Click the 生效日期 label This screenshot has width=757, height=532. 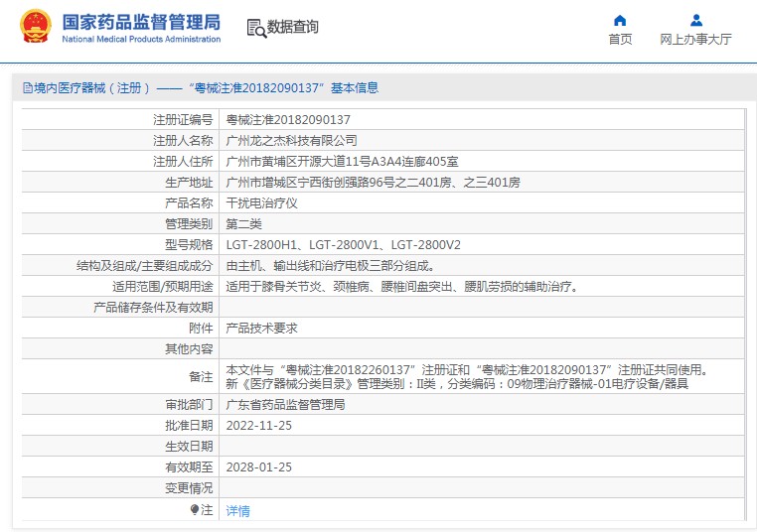pos(189,447)
